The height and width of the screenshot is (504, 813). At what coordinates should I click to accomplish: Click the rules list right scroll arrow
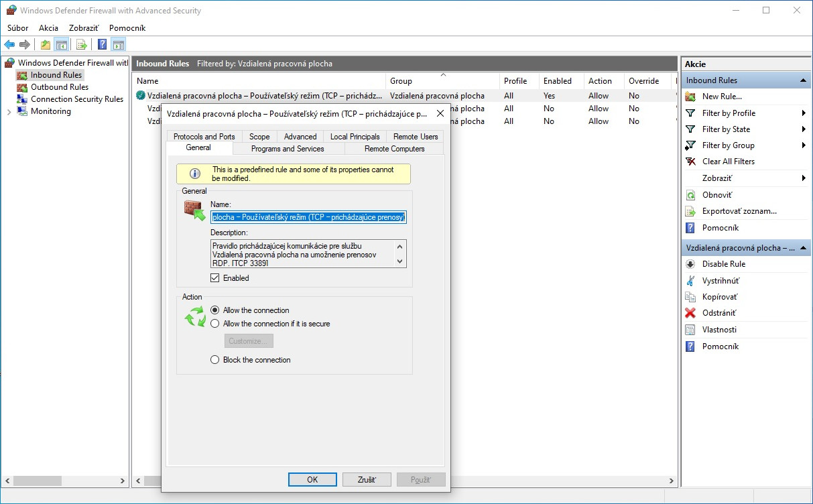click(x=672, y=481)
